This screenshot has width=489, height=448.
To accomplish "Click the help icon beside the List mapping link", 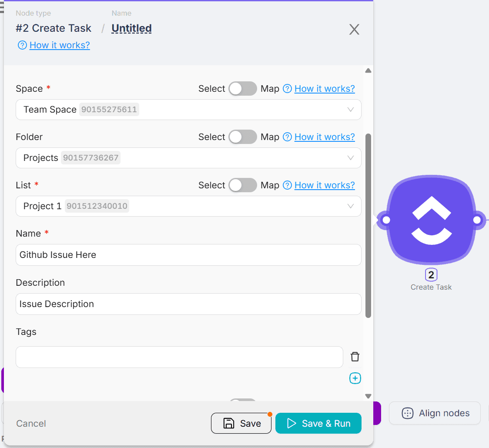I will 287,185.
